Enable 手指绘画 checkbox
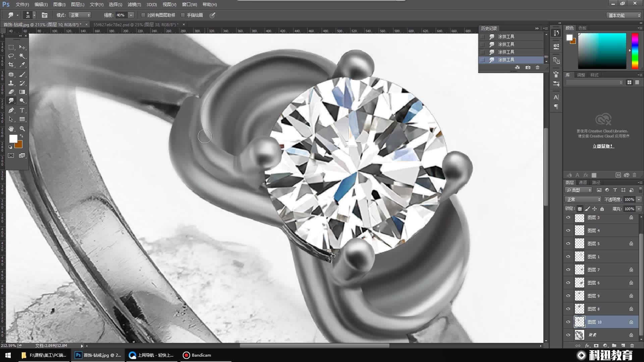 [x=183, y=15]
